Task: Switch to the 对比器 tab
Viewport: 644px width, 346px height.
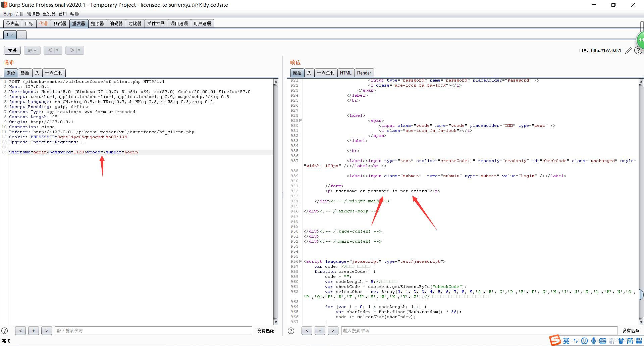Action: (x=135, y=23)
